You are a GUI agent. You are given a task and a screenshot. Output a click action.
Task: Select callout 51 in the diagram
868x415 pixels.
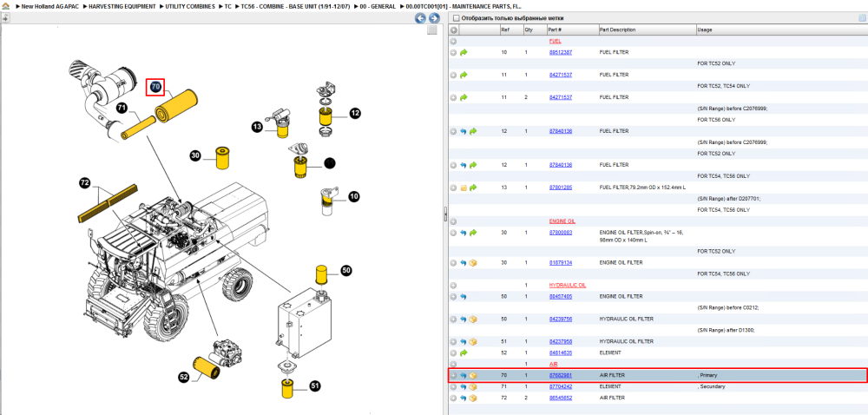(x=315, y=386)
